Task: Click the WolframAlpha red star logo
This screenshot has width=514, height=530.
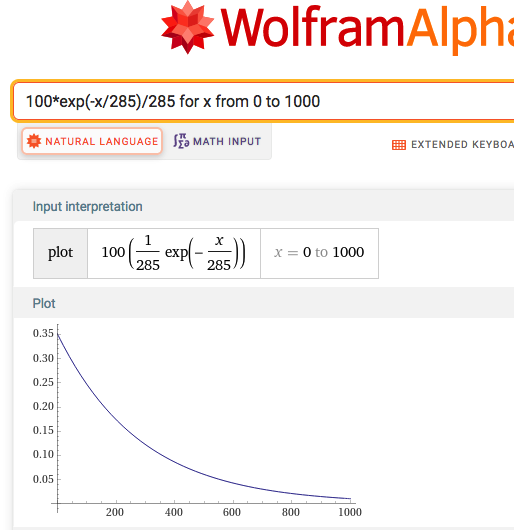Action: click(188, 27)
